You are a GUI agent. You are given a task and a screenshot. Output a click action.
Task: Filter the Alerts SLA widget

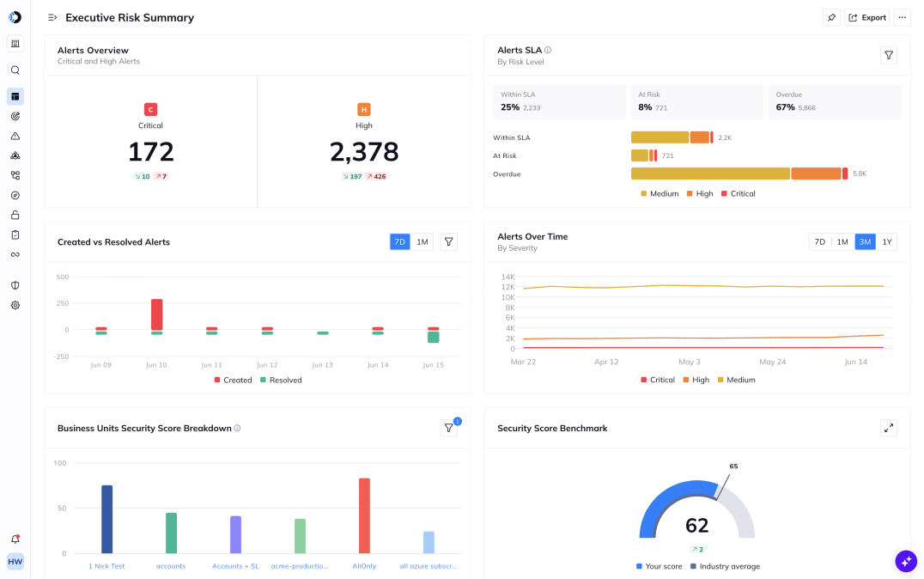pyautogui.click(x=889, y=56)
